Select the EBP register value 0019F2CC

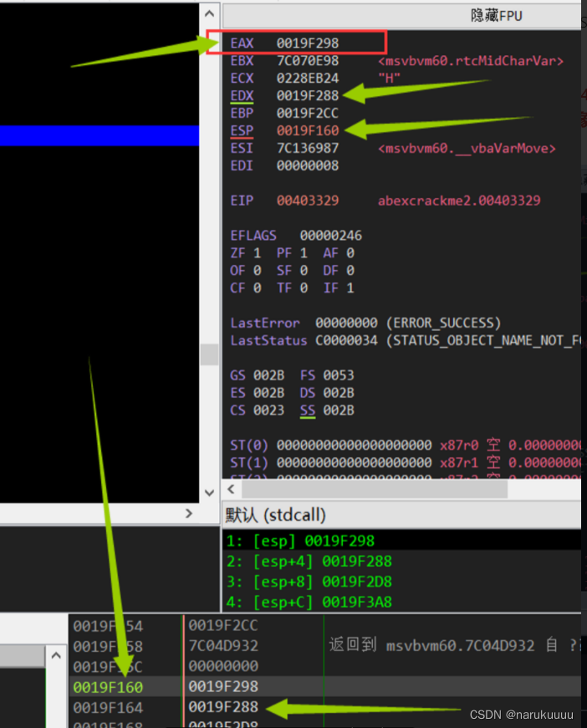click(308, 114)
